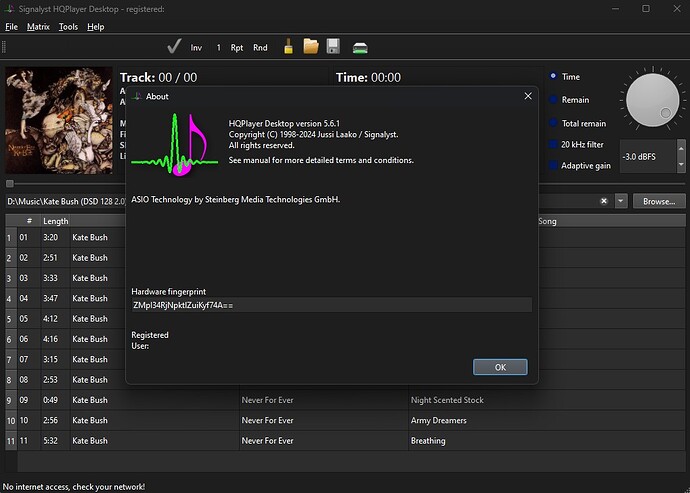Screen dimensions: 690x493
Task: Click the toolbar drag handle grip
Action: point(4,47)
